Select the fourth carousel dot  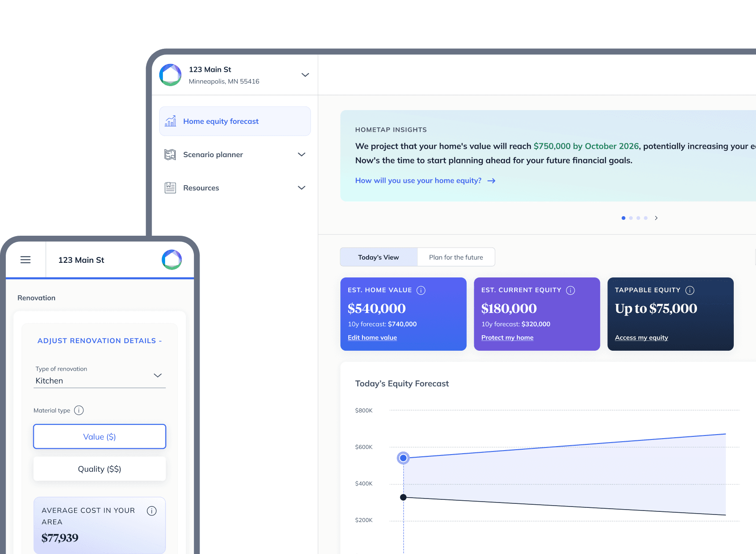pyautogui.click(x=646, y=218)
